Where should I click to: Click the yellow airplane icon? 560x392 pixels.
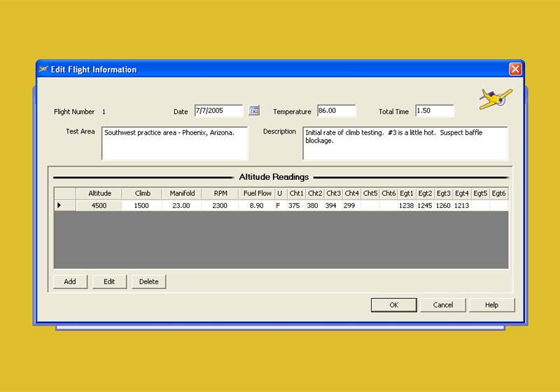[x=495, y=99]
